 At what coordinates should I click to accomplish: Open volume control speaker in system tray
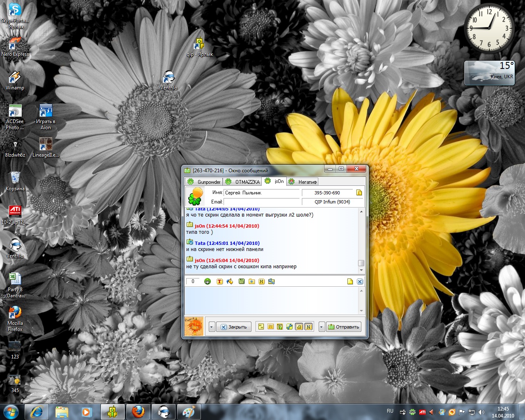tap(482, 412)
